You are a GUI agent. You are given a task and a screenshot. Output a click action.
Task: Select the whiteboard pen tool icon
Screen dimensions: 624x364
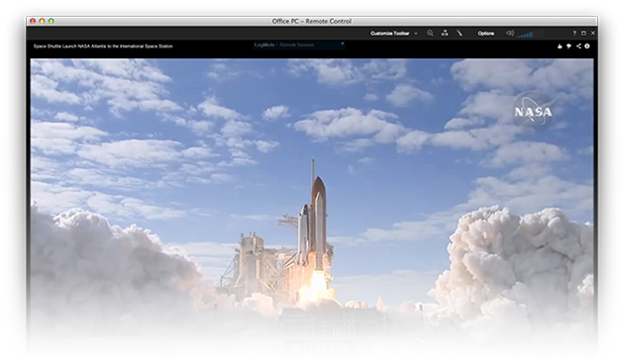pyautogui.click(x=460, y=34)
